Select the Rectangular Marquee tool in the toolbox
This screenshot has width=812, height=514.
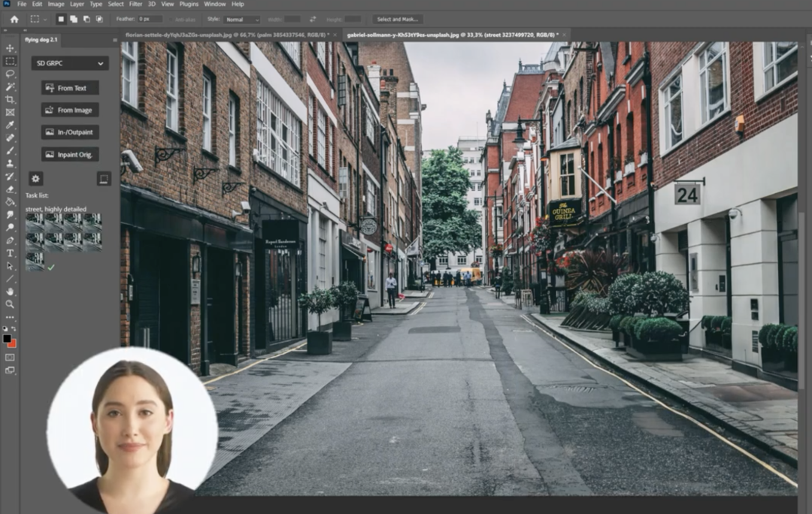(x=10, y=61)
